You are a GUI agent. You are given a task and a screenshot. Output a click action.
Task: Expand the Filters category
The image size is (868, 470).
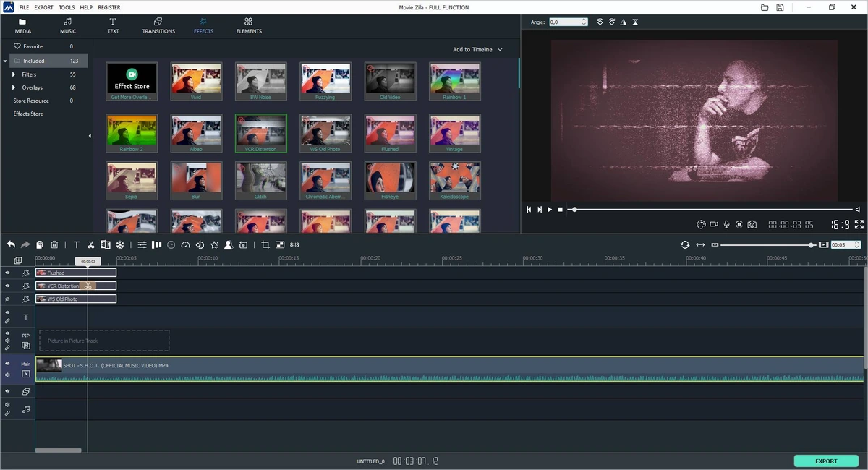pos(13,74)
